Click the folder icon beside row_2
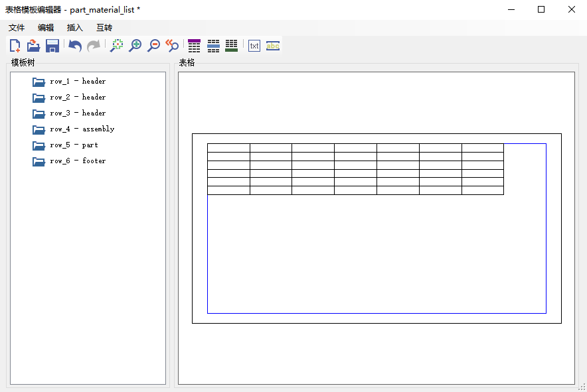Image resolution: width=587 pixels, height=392 pixels. click(x=39, y=98)
